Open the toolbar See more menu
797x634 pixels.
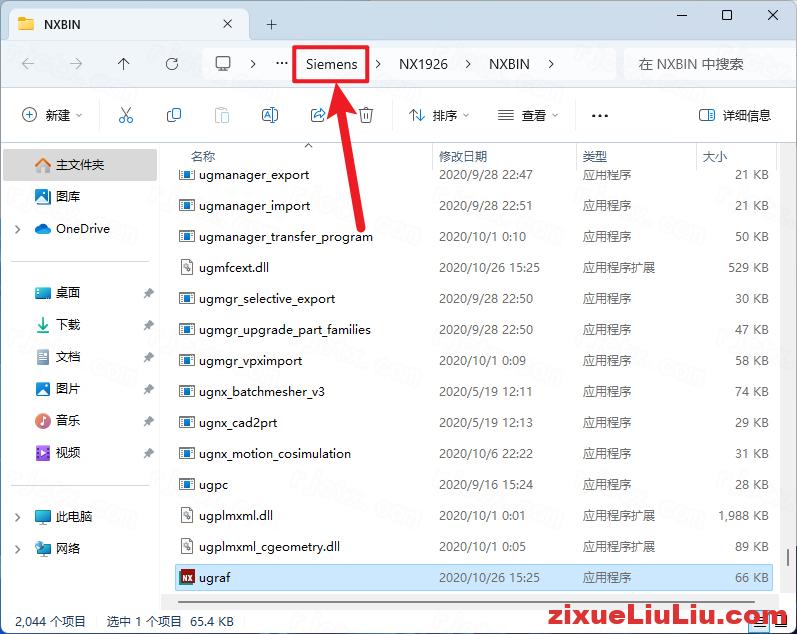click(600, 115)
